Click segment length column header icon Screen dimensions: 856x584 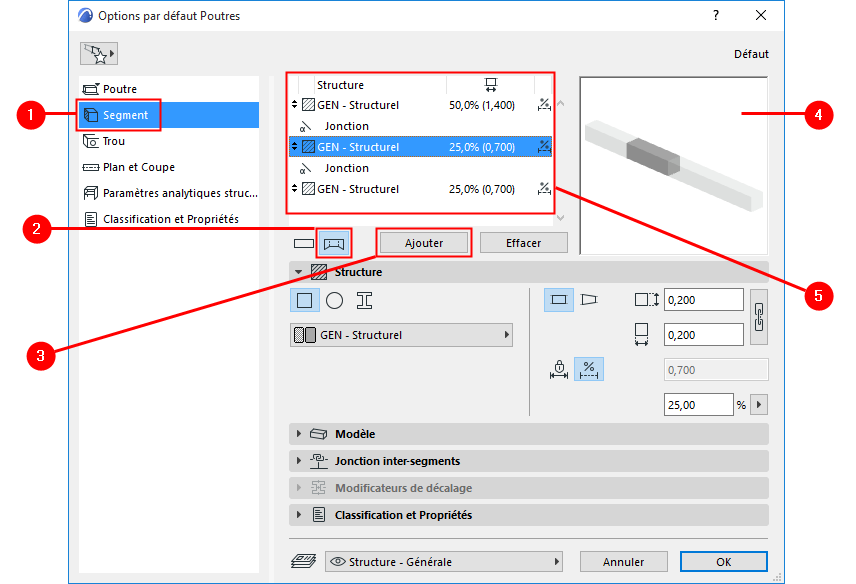490,85
